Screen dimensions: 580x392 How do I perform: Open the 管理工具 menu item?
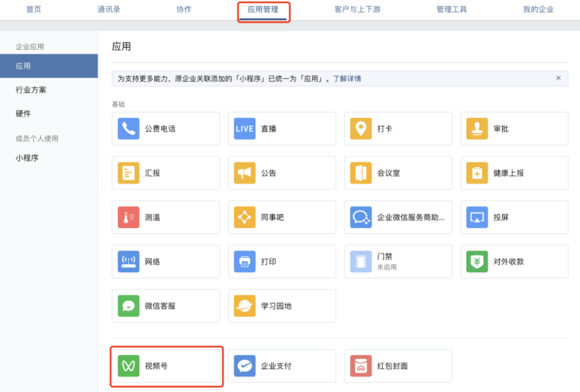point(451,9)
